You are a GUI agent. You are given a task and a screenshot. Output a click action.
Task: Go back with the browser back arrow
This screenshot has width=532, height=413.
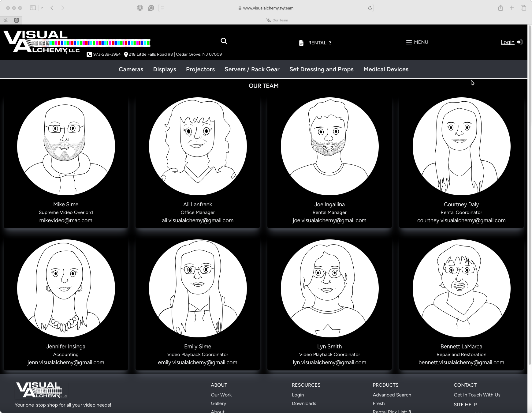tap(52, 8)
